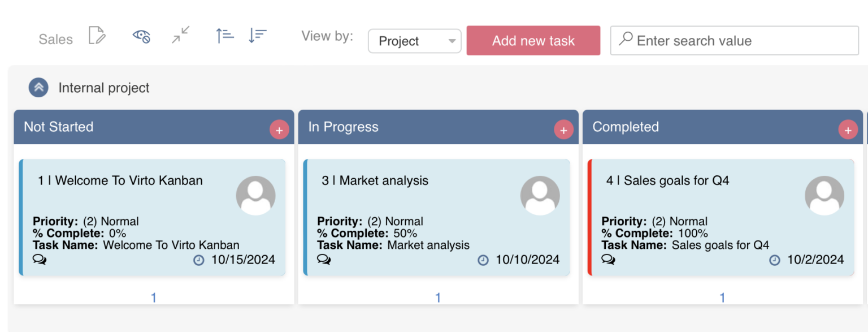Expand the Project selector arrow
Image resolution: width=868 pixels, height=332 pixels.
(x=452, y=41)
